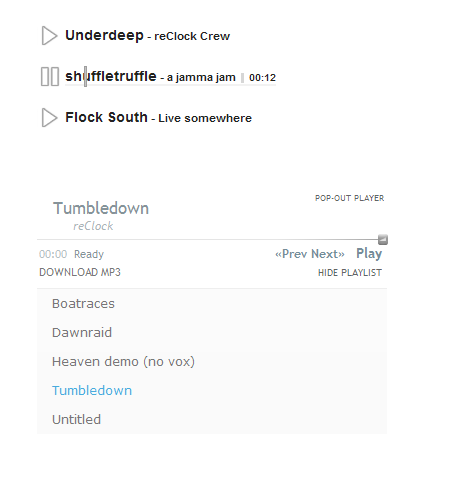Pause the shuffletruffle track
Image resolution: width=455 pixels, height=480 pixels.
50,76
